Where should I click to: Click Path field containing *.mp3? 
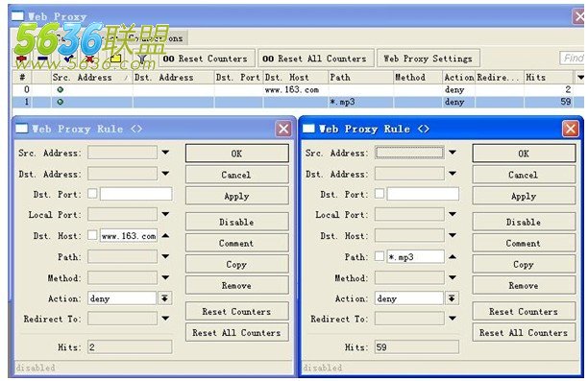tap(415, 256)
